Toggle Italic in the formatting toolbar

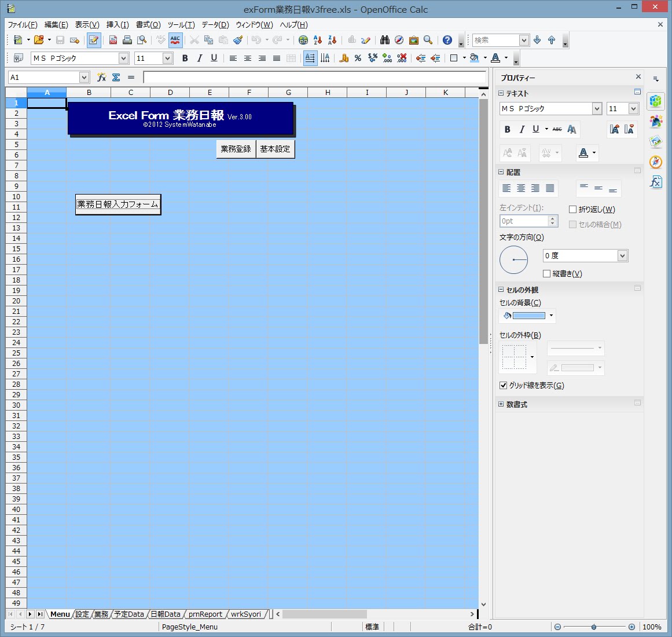pyautogui.click(x=199, y=58)
